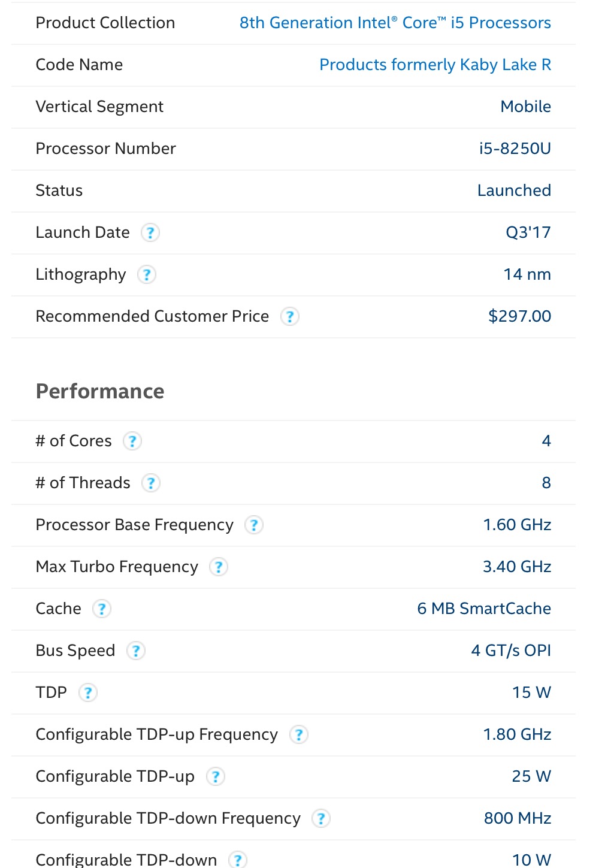Viewport: 611px width, 868px height.
Task: Select the i5-8250U processor number value
Action: tap(515, 149)
